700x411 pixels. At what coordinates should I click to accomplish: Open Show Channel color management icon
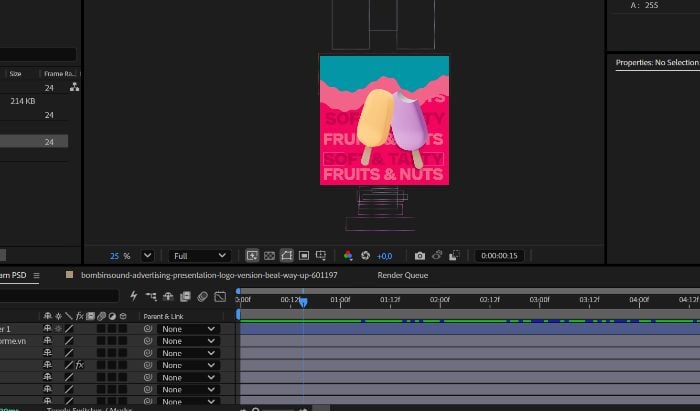[348, 256]
